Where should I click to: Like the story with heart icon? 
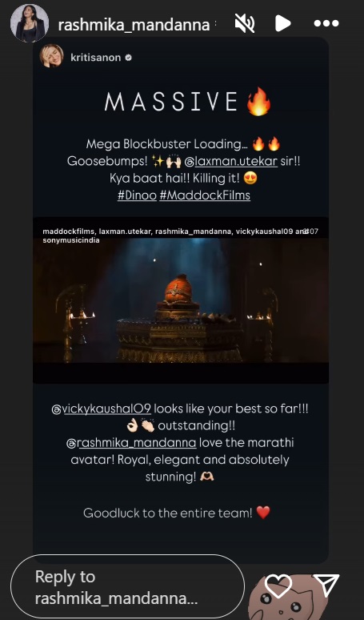[x=278, y=586]
